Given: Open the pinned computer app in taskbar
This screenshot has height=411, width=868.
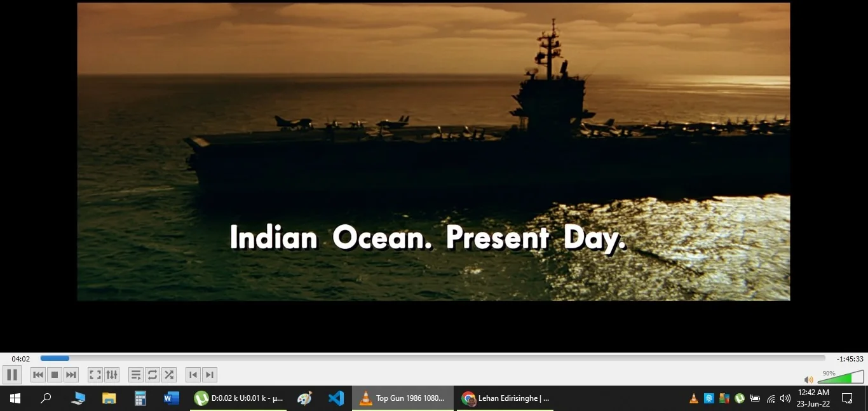Looking at the screenshot, I should coord(78,398).
